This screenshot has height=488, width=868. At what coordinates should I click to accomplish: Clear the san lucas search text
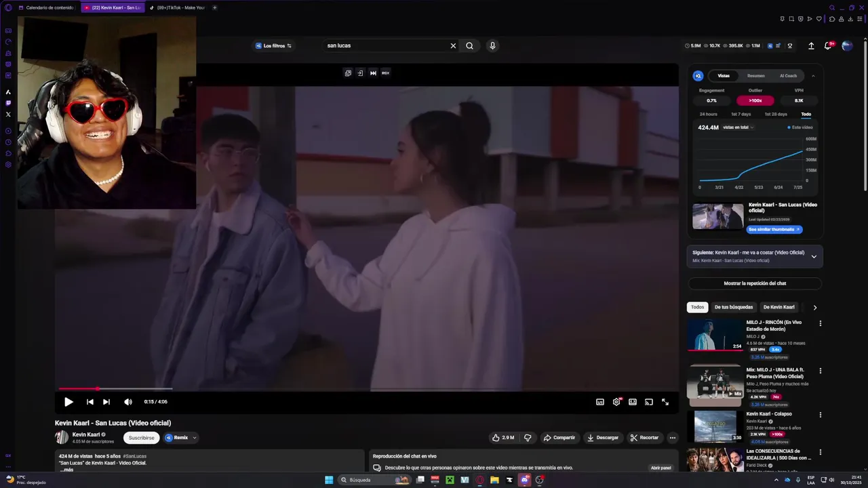(453, 45)
